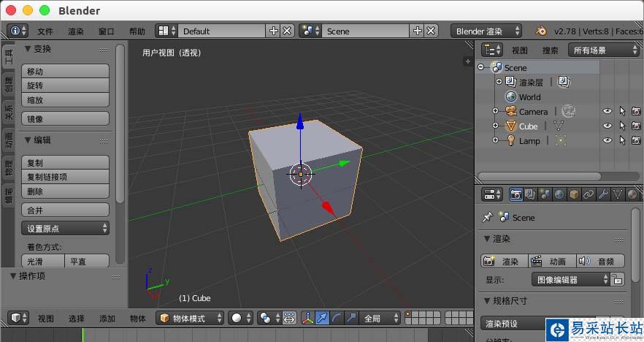Open the 3D view 添加 menu
The width and height of the screenshot is (644, 342).
point(107,319)
